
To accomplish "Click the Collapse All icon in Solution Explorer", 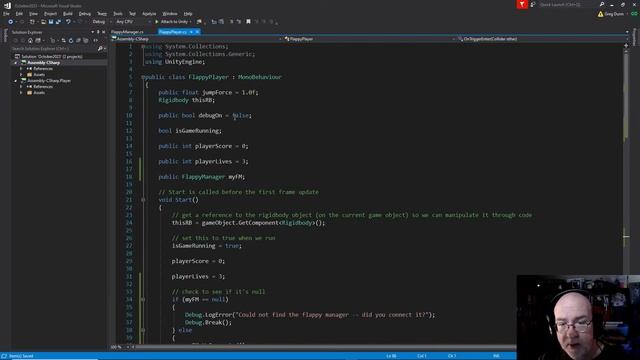I will [78, 40].
